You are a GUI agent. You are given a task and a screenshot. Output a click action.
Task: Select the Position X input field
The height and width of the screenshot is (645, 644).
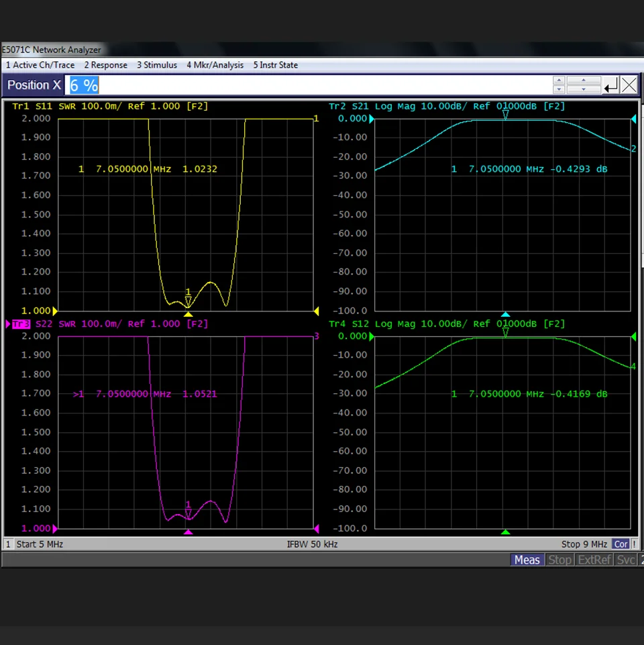tap(308, 85)
